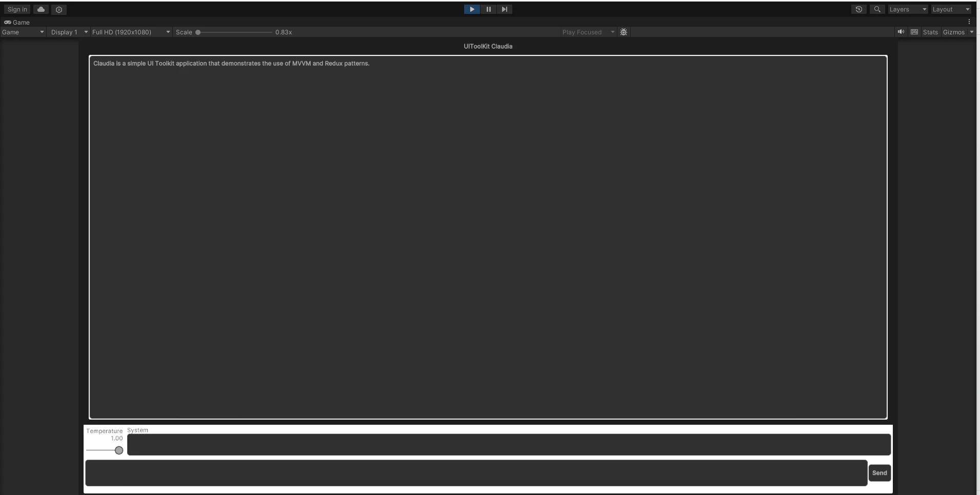The image size is (980, 495).
Task: Open the global search magnifier icon
Action: [x=877, y=9]
